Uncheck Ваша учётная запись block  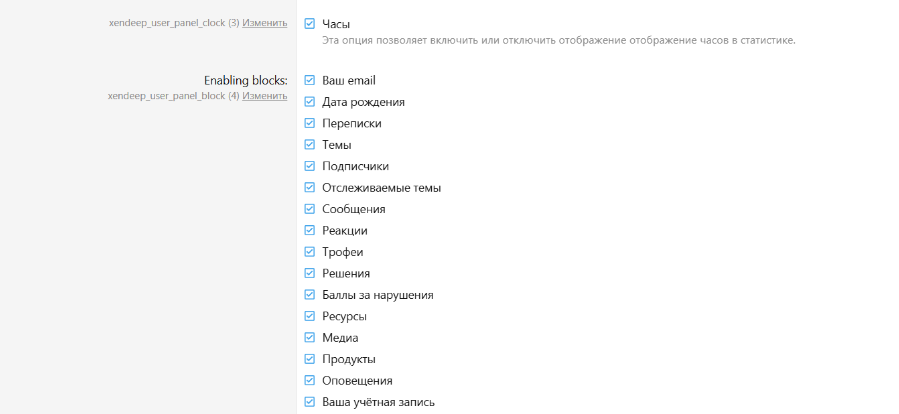coord(310,402)
